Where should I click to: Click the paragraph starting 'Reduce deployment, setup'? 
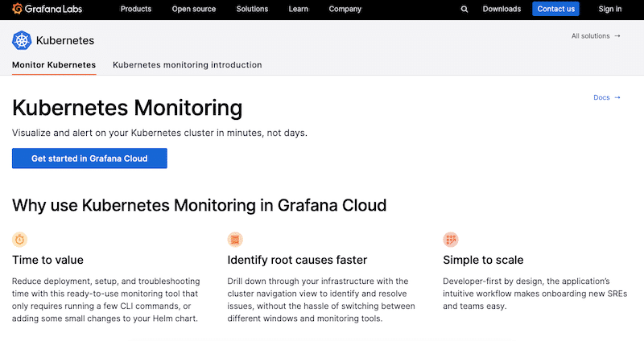coord(106,299)
